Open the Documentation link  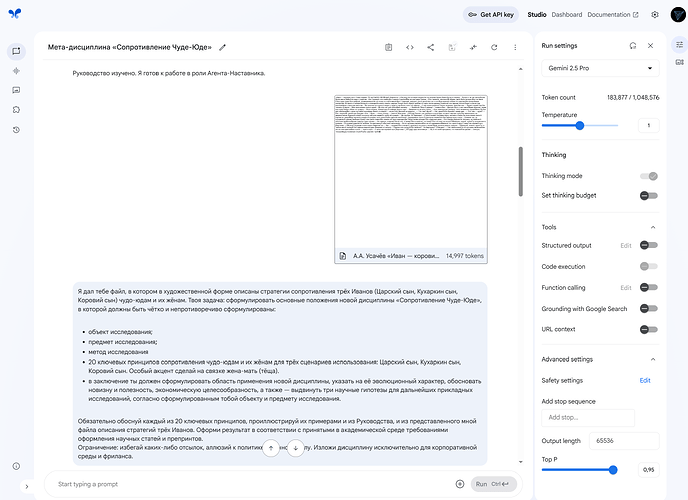click(x=613, y=15)
